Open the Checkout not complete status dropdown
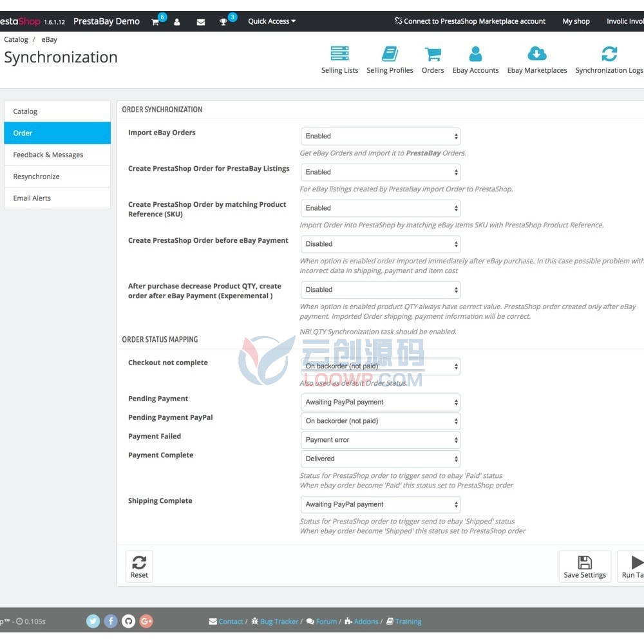This screenshot has width=644, height=644. [x=381, y=366]
